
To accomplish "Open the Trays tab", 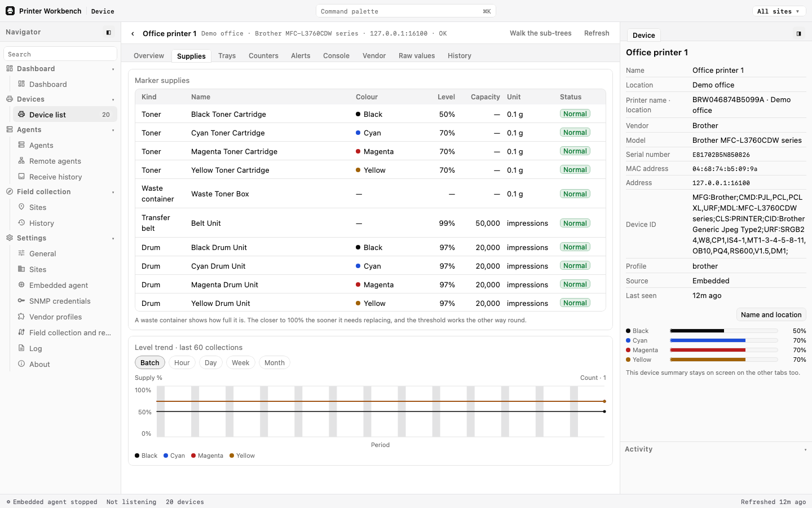I will click(227, 56).
